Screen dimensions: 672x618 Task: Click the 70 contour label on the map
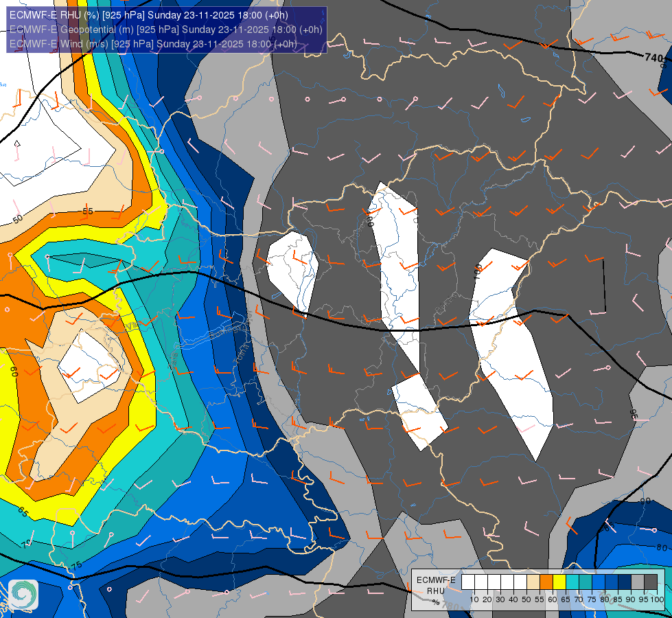[x=27, y=545]
